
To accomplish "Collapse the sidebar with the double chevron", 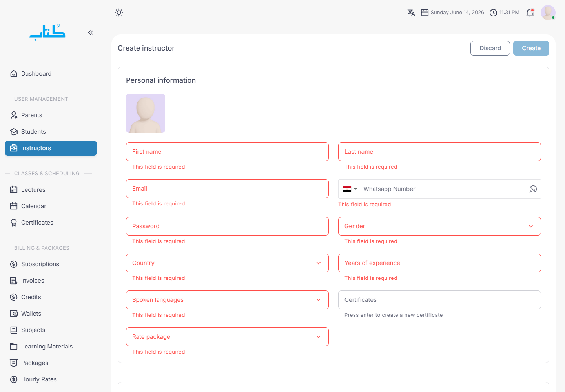I will coord(91,33).
